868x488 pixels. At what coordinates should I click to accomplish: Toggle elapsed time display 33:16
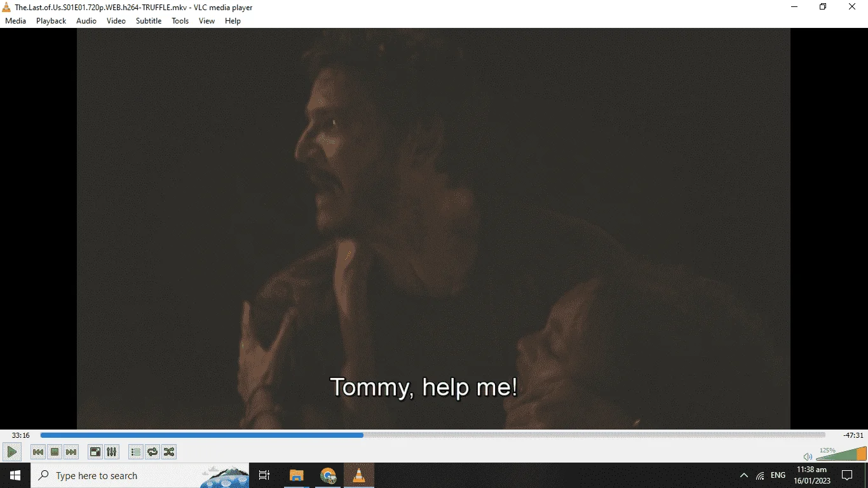(x=21, y=435)
